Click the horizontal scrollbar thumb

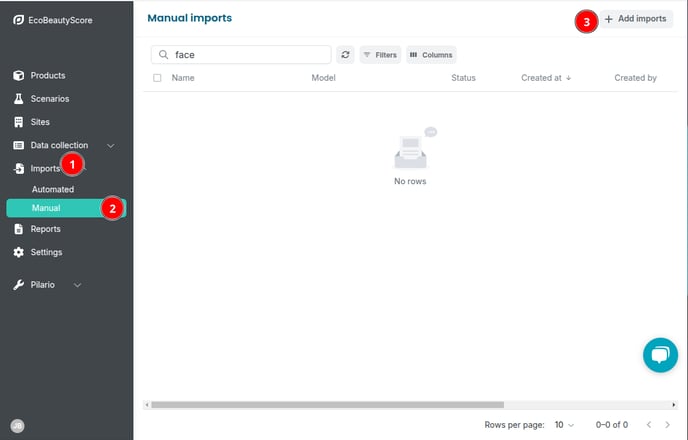[x=327, y=405]
